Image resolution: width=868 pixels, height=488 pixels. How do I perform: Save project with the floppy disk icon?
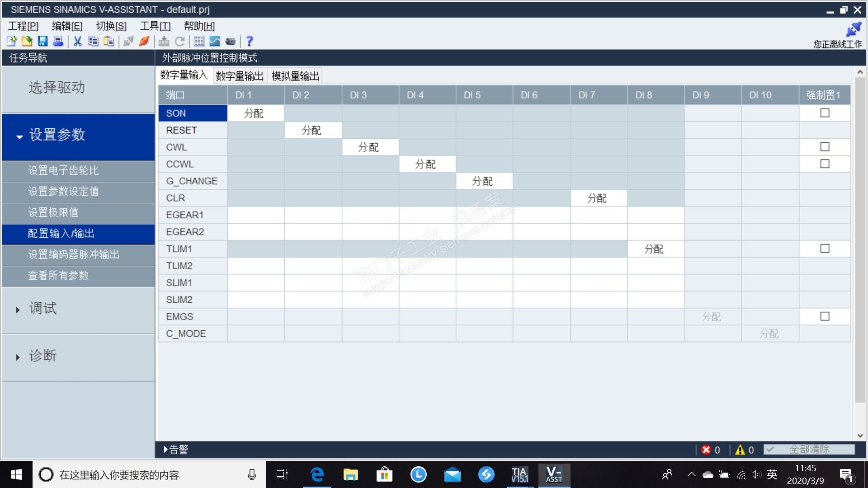point(42,42)
